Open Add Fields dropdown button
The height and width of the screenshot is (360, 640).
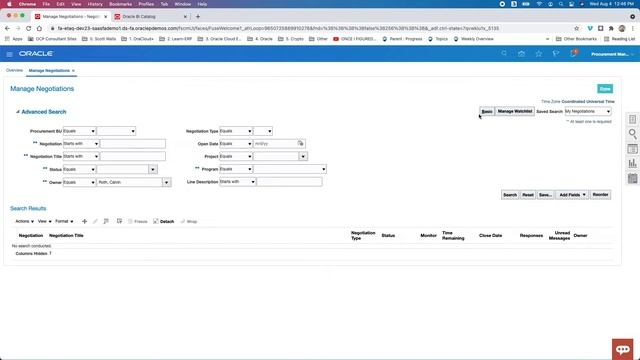572,195
